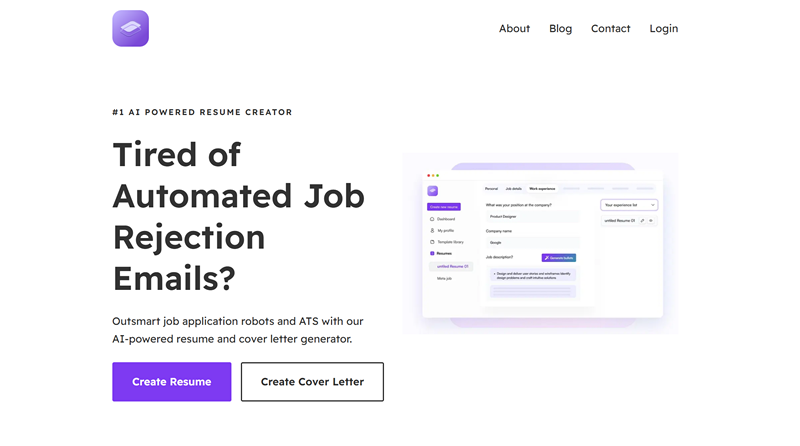800x446 pixels.
Task: Click the Resumes icon in preview sidebar
Action: pyautogui.click(x=432, y=253)
